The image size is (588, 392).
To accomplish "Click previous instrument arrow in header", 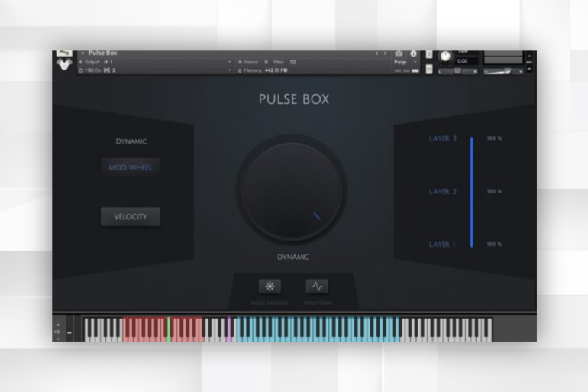I will pos(376,53).
